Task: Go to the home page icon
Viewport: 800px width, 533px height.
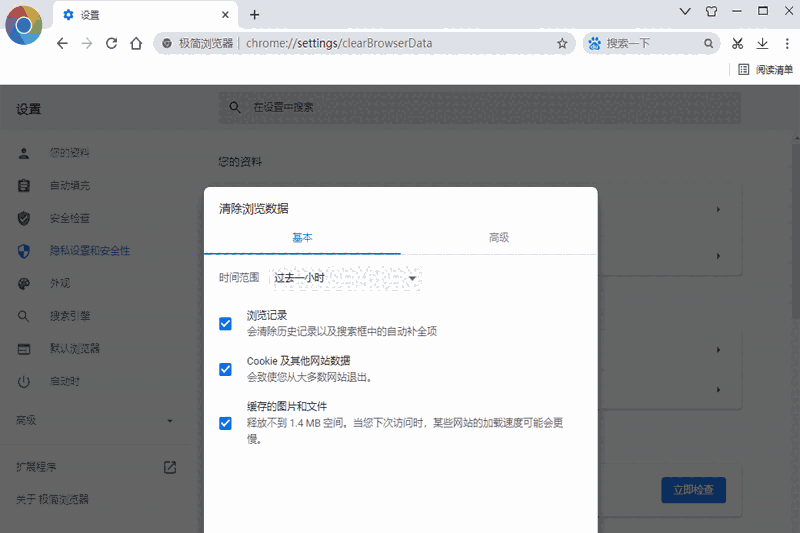Action: coord(136,43)
